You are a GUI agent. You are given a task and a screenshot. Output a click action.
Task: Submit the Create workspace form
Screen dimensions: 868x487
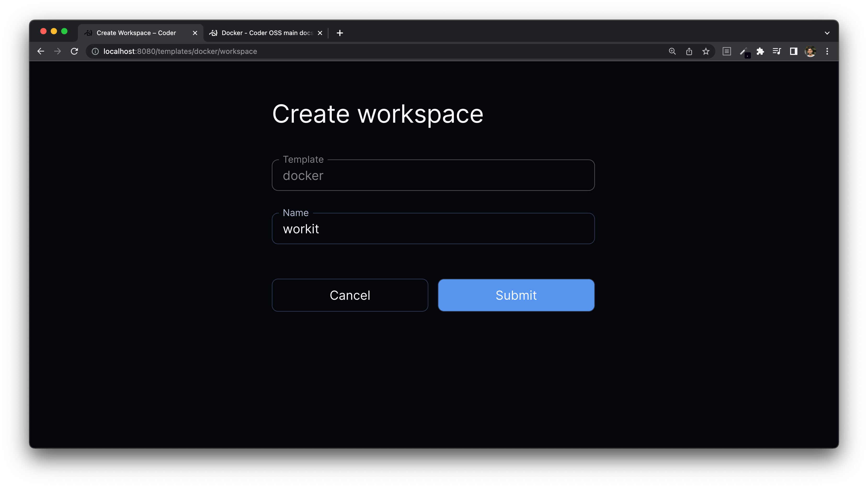coord(516,295)
